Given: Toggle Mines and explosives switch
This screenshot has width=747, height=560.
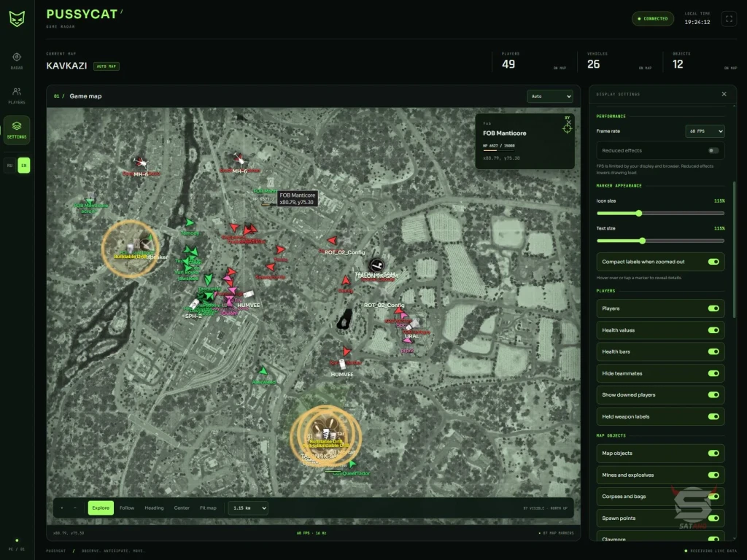Looking at the screenshot, I should click(713, 475).
